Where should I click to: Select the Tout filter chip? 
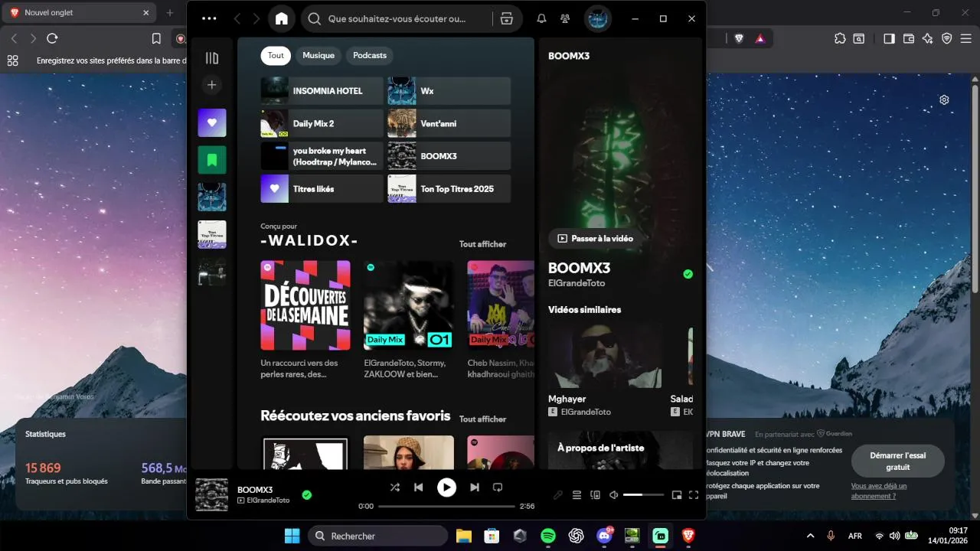(276, 55)
